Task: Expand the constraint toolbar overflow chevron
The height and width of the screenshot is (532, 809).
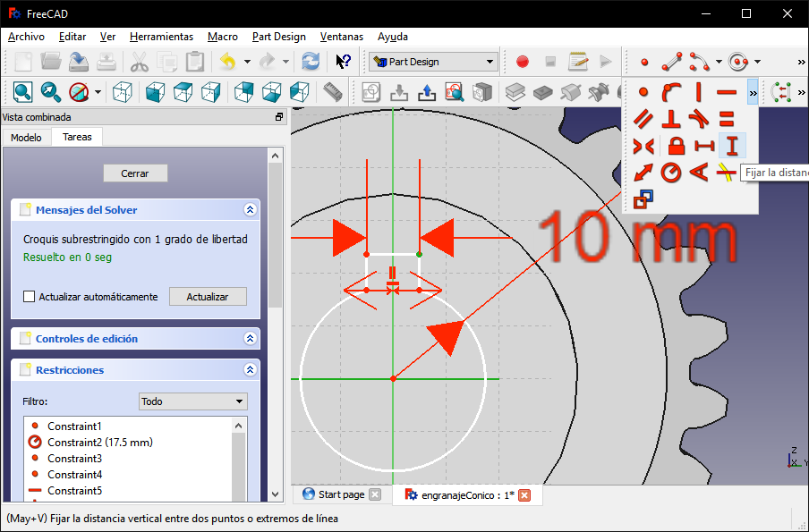Action: point(753,92)
